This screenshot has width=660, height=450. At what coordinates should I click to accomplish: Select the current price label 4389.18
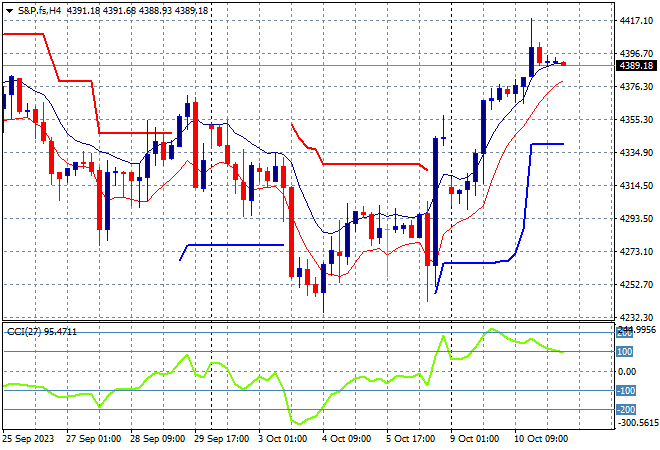point(636,66)
